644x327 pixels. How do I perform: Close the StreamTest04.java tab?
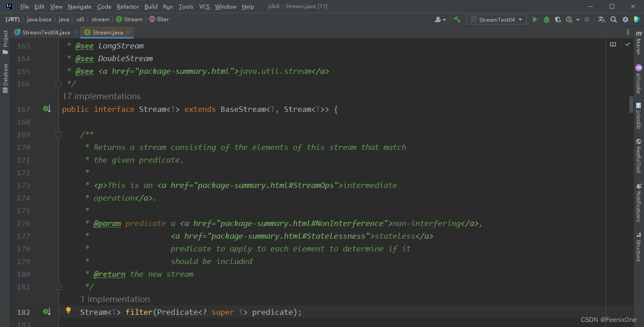(x=75, y=33)
